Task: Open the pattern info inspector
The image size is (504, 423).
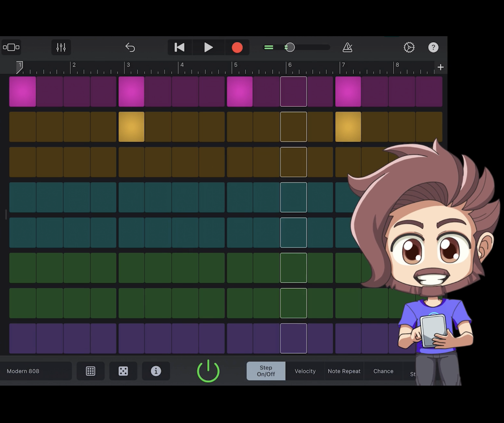Action: tap(156, 371)
